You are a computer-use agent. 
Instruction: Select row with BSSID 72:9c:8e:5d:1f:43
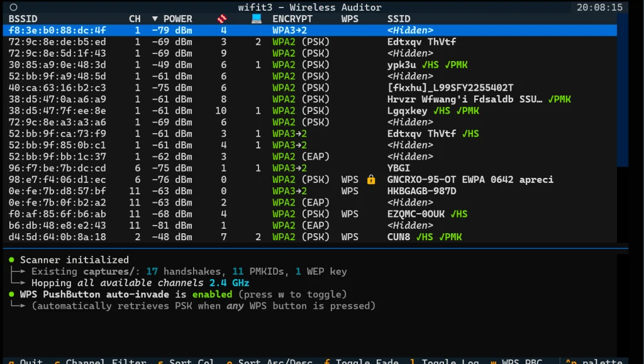coord(309,53)
